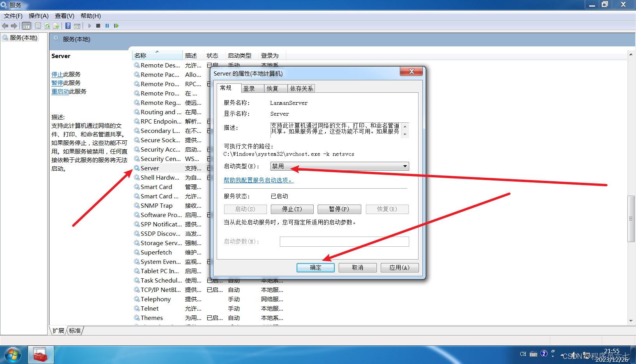Click the red toolbox taskbar icon

[x=41, y=355]
